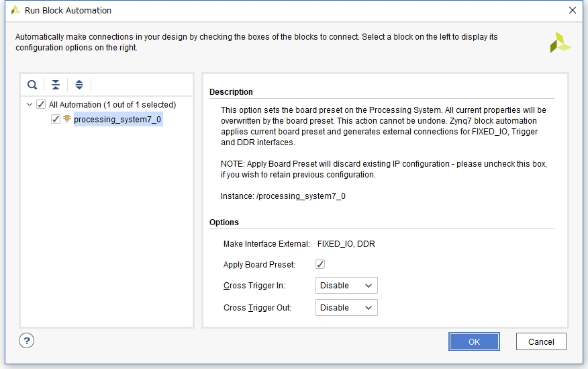Toggle the All Automation checkbox

click(x=41, y=104)
